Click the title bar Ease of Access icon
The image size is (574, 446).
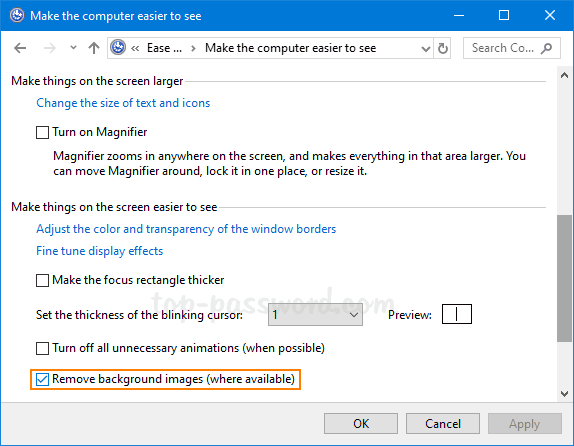point(17,15)
